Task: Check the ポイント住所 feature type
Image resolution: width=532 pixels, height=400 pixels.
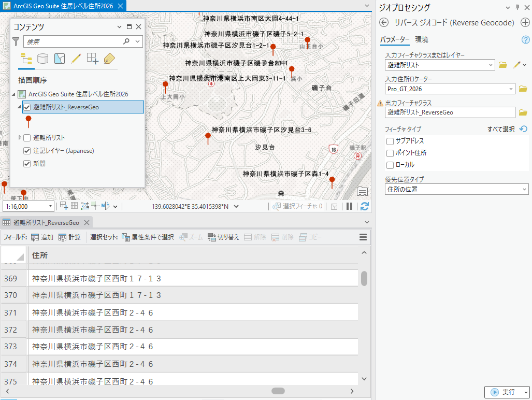Action: click(390, 153)
